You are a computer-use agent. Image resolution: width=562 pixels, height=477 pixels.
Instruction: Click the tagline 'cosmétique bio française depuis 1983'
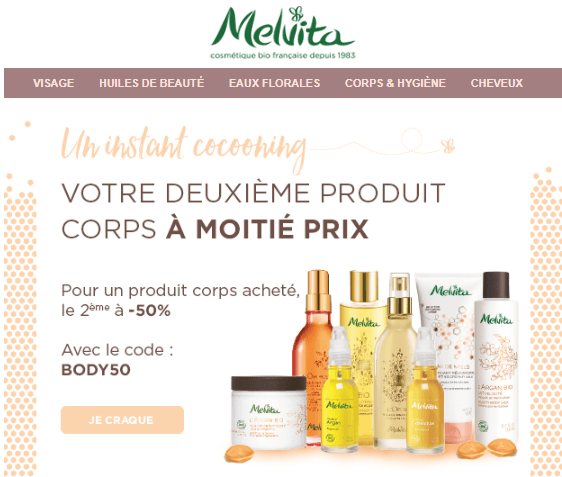[x=283, y=56]
